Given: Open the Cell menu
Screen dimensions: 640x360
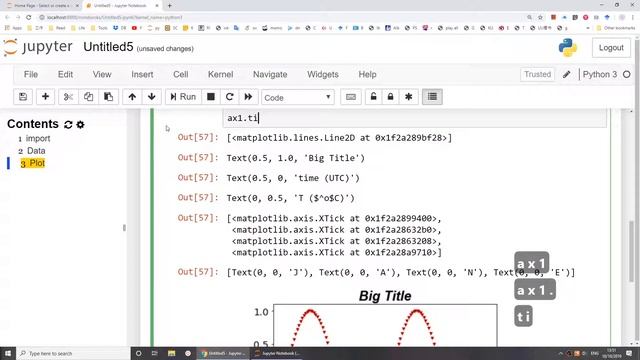Looking at the screenshot, I should (180, 75).
